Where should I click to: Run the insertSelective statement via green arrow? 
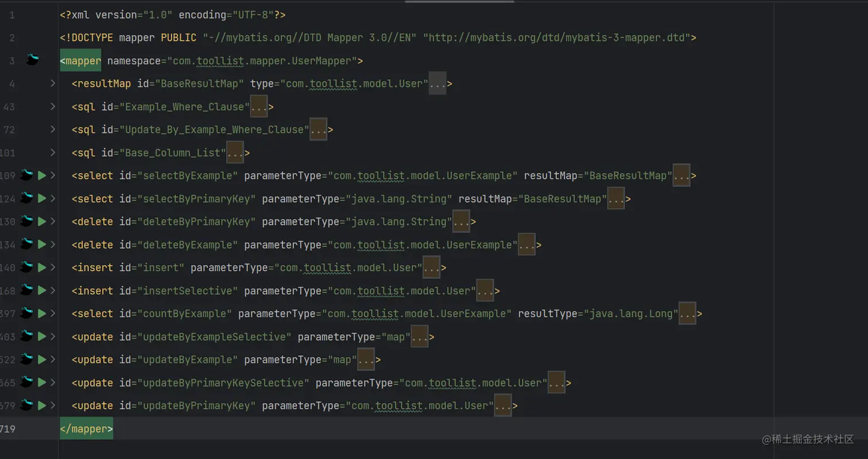[x=41, y=291]
